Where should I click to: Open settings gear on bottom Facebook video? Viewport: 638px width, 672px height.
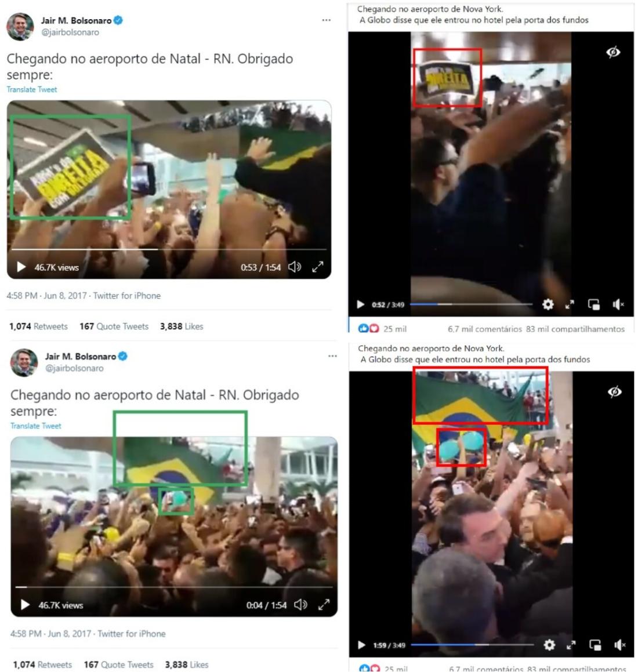(549, 645)
